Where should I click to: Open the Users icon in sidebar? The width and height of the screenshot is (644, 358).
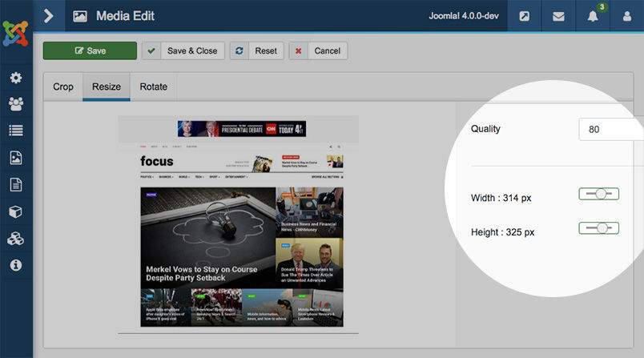(x=16, y=103)
